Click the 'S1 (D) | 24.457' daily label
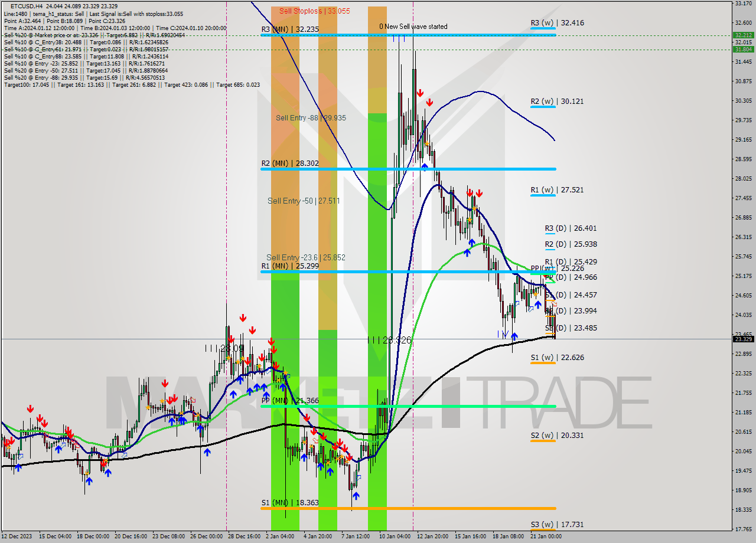The height and width of the screenshot is (543, 756). (x=571, y=295)
